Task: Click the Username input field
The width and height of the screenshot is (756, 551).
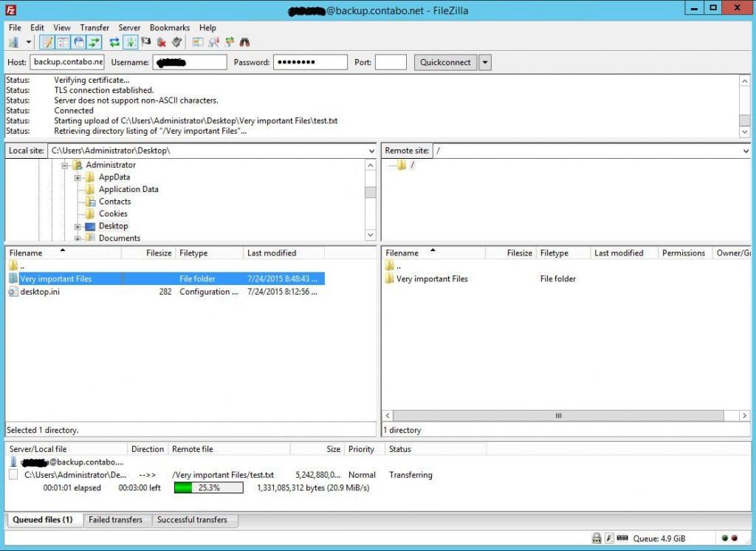Action: click(x=190, y=62)
